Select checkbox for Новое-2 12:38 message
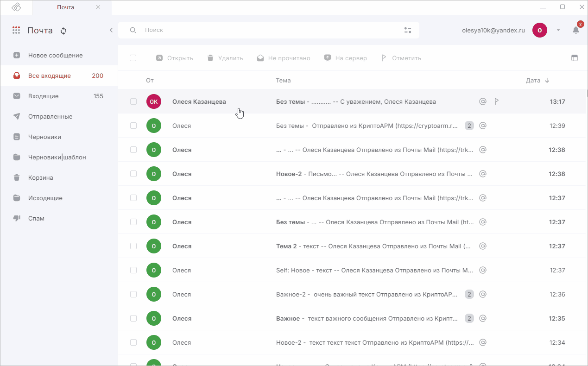Viewport: 588px width, 366px height. tap(133, 174)
